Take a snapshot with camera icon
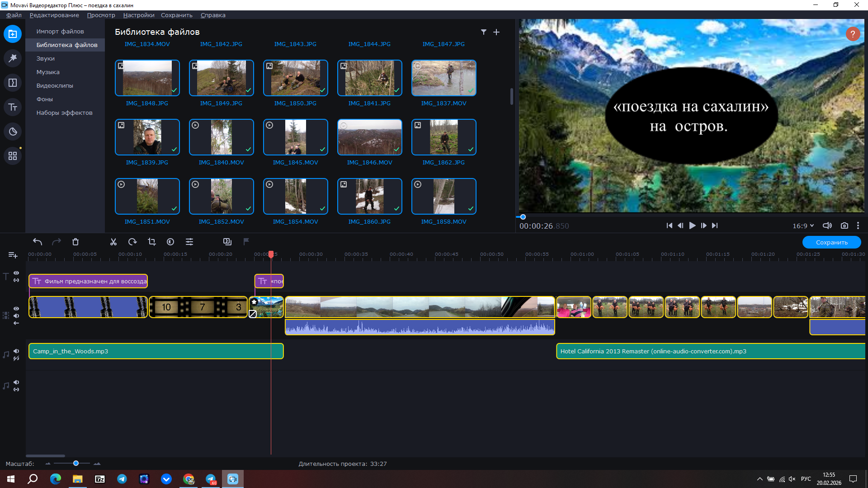This screenshot has width=868, height=488. tap(844, 226)
